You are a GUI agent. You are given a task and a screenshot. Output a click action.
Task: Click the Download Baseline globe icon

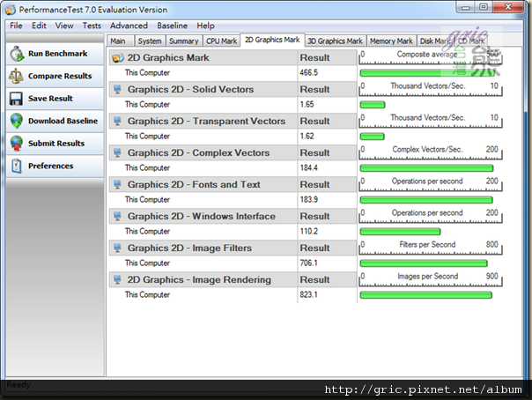16,121
